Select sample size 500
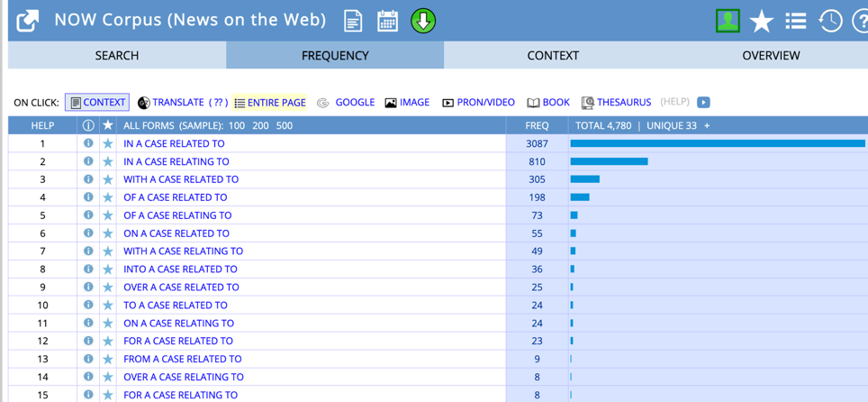868x402 pixels. tap(285, 126)
